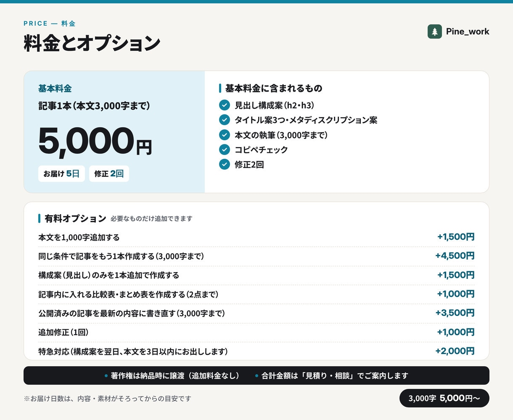
Task: Click the 追加修正(1回) option
Action: [x=63, y=332]
